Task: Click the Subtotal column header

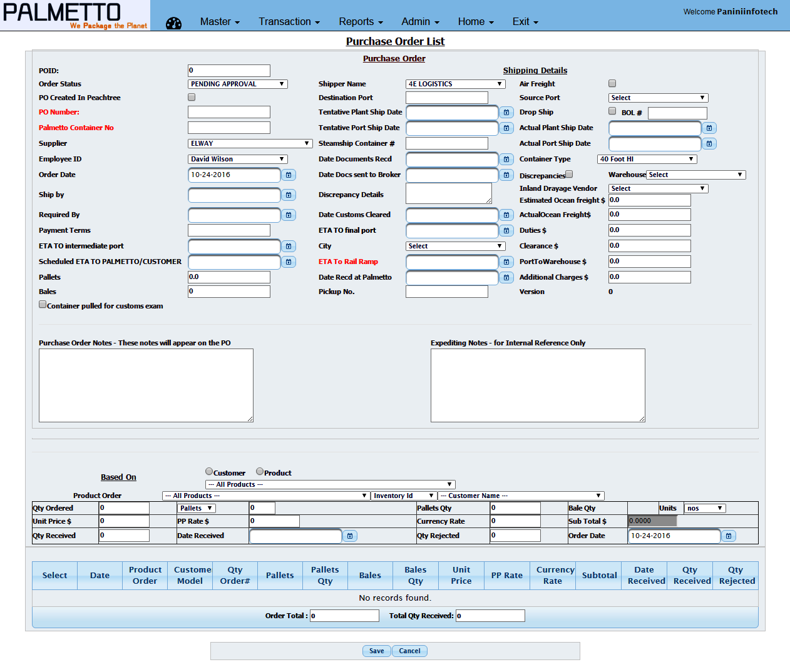Action: coord(599,575)
